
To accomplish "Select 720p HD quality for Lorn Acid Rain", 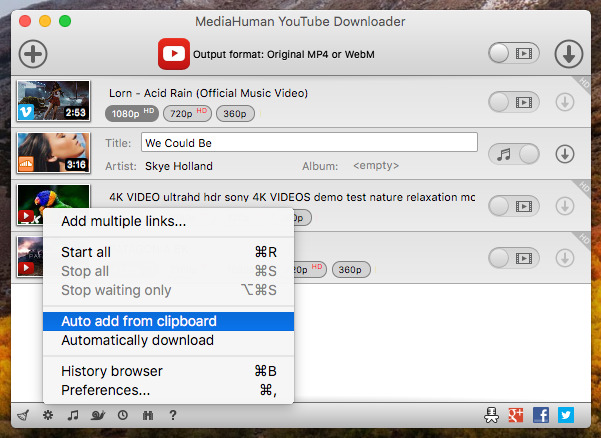I will pos(187,113).
